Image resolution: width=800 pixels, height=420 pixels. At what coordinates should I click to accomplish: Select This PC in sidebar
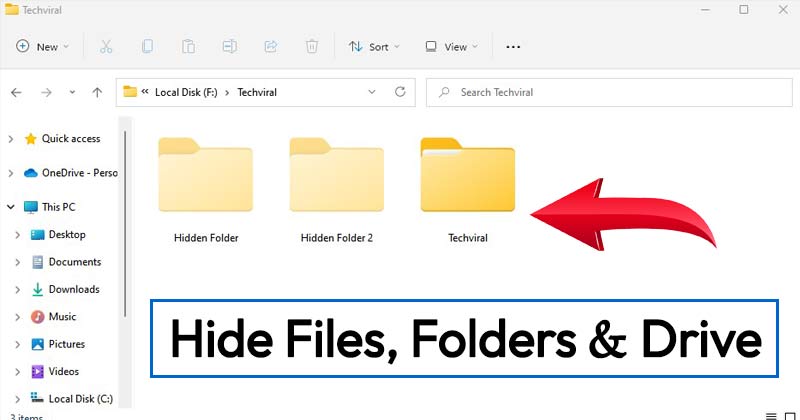[50, 207]
